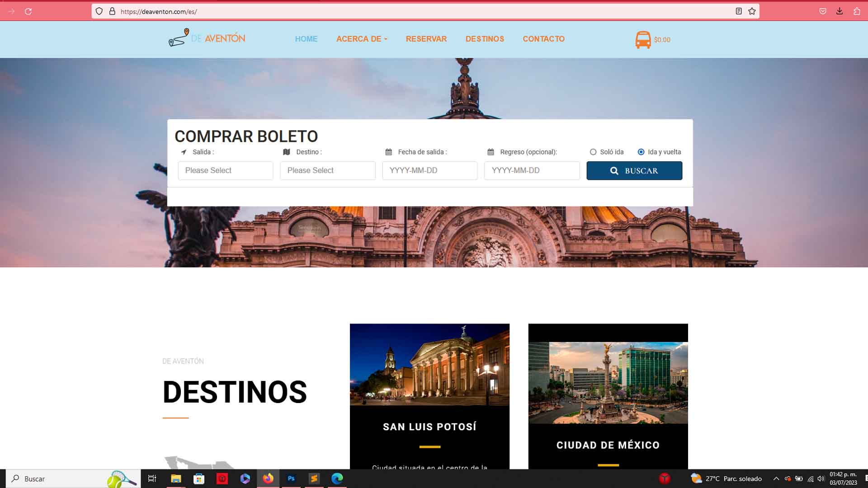
Task: Select the Ida y vuelta radio button
Action: (x=641, y=152)
